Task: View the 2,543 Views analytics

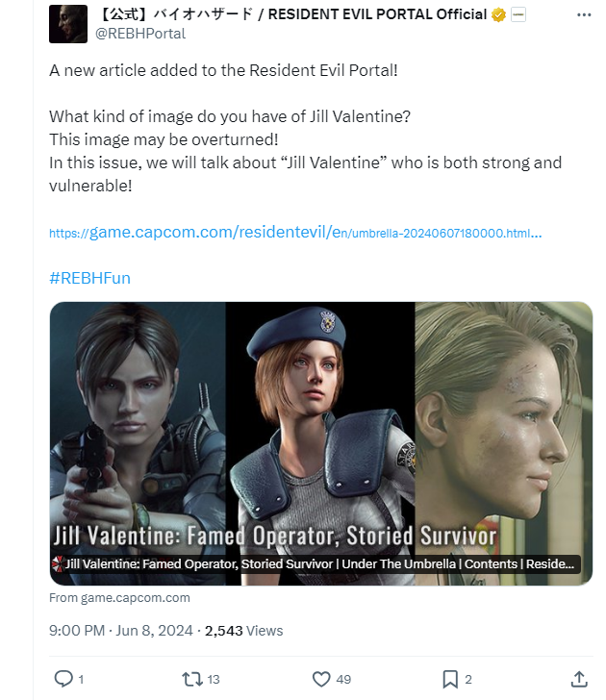Action: (x=244, y=631)
